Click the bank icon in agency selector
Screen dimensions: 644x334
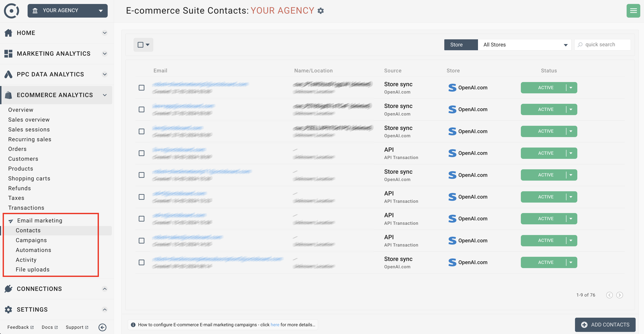point(35,10)
